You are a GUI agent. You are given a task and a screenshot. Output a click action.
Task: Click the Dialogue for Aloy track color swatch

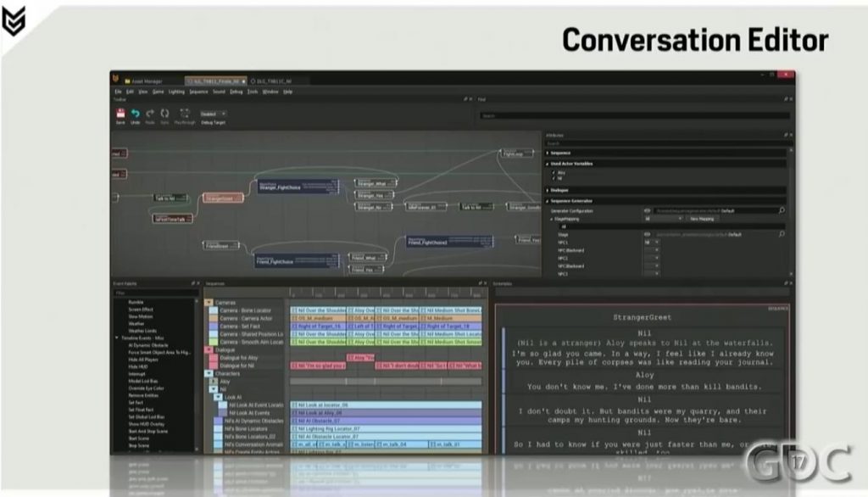213,358
